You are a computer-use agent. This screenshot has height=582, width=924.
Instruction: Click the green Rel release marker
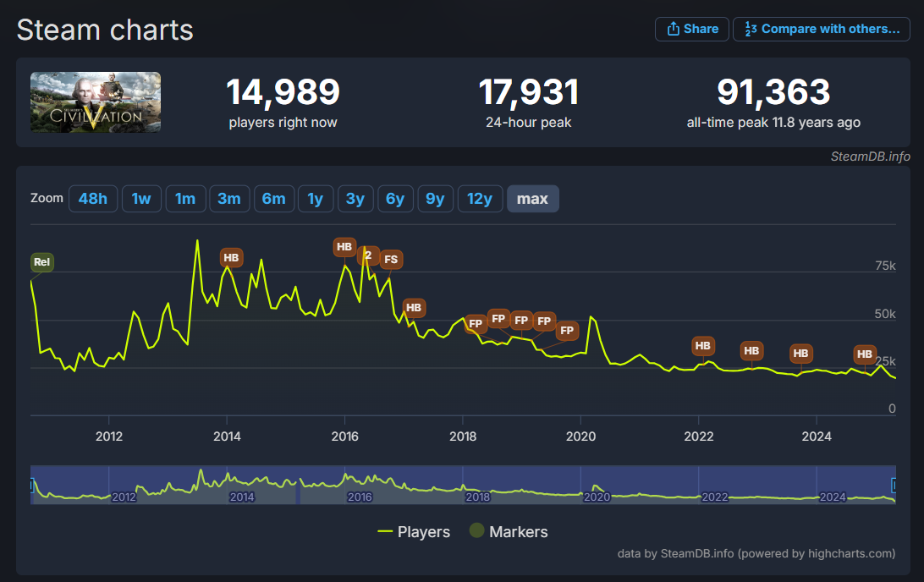pyautogui.click(x=41, y=262)
